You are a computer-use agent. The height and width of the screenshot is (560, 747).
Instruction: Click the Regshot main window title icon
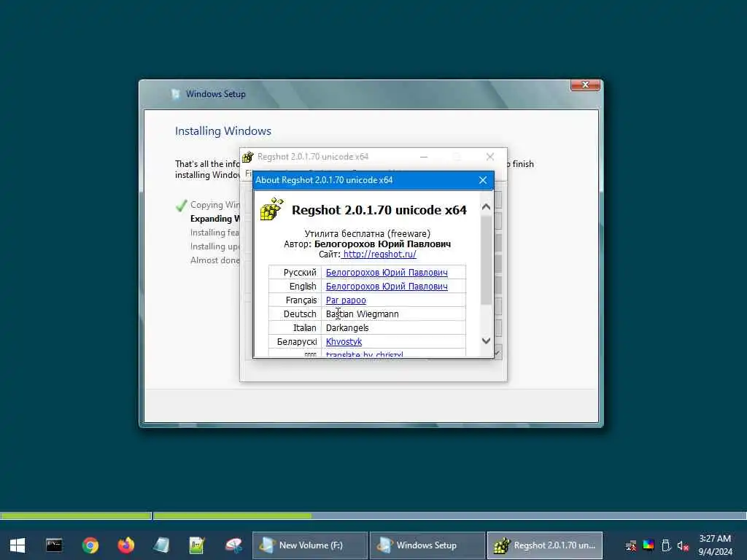248,157
